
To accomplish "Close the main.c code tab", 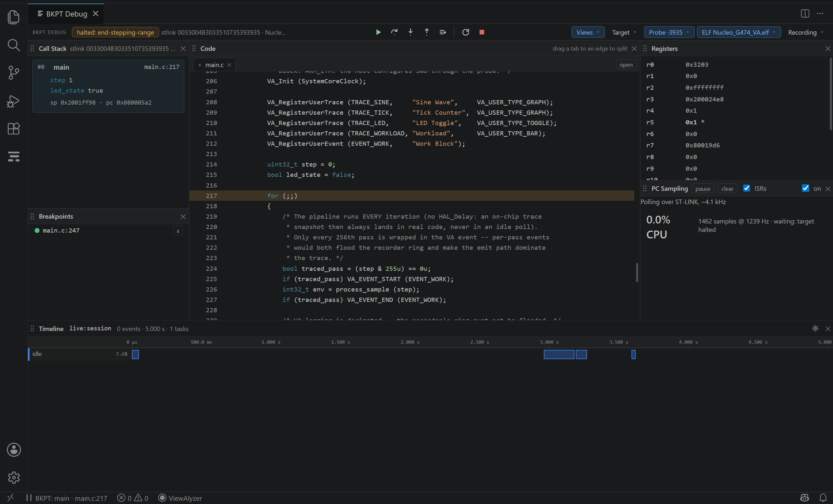I will tap(229, 65).
